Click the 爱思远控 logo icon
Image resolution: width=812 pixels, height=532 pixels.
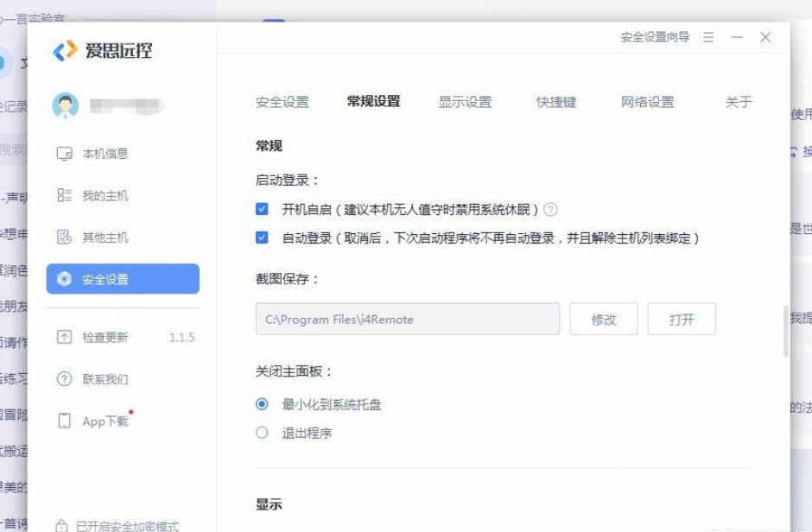[66, 51]
